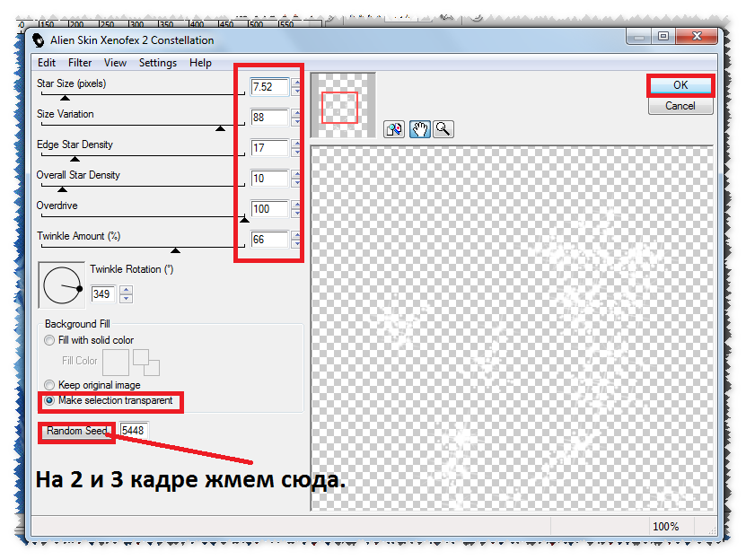The height and width of the screenshot is (560, 746).
Task: Click the Random Seed number field
Action: [x=134, y=431]
